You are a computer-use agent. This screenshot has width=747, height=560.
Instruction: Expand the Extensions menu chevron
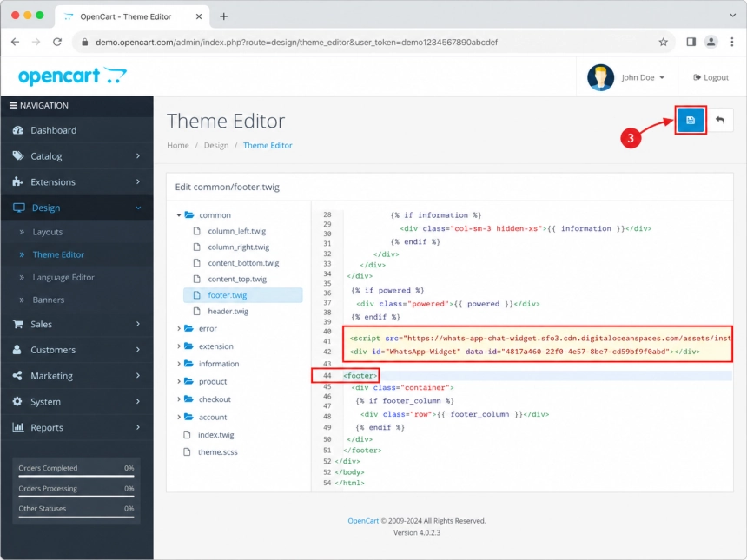click(x=138, y=181)
